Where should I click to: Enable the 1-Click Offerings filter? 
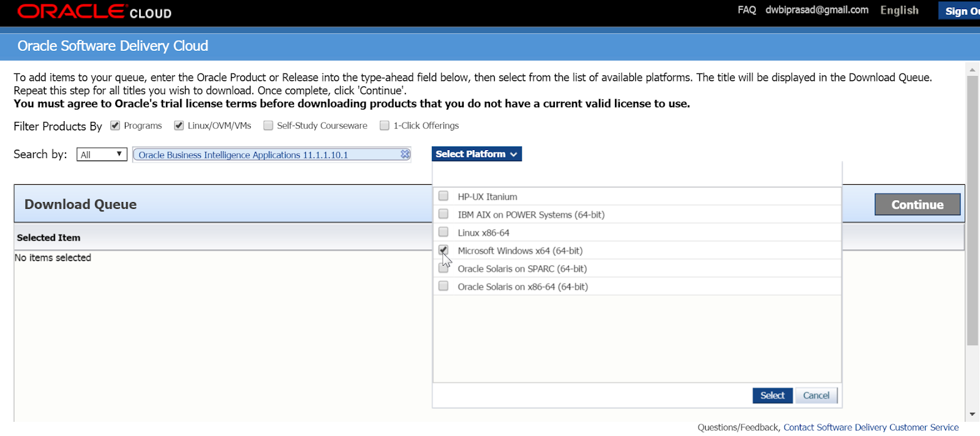pyautogui.click(x=385, y=126)
